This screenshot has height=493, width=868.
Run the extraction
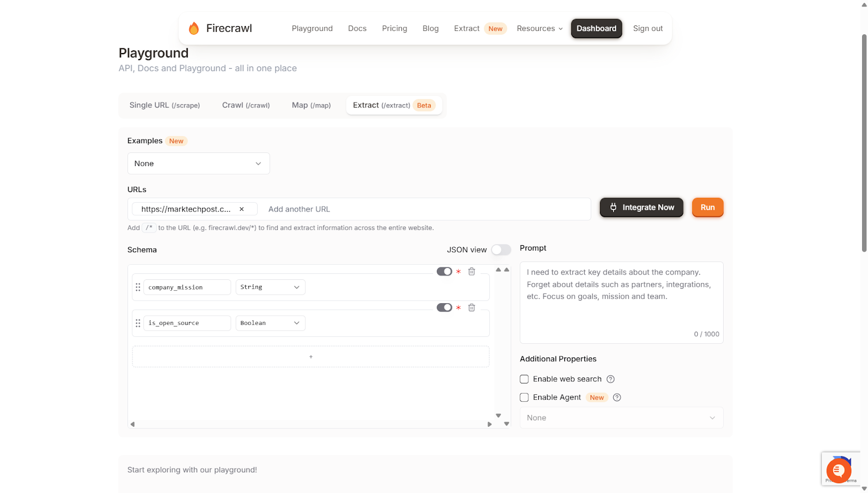(708, 208)
